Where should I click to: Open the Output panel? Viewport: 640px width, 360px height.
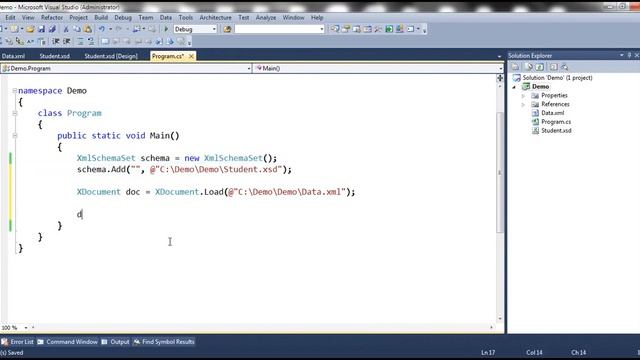tap(116, 342)
